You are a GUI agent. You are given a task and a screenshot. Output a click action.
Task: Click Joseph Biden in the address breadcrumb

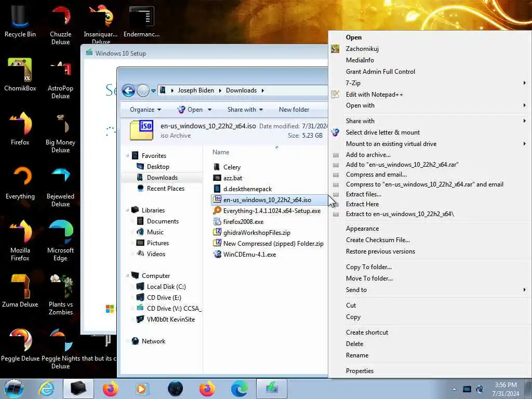click(x=196, y=90)
